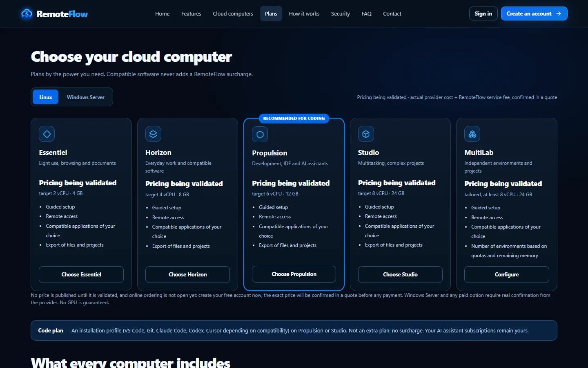Screen dimensions: 588x368
Task: Click Configure on the MultiLab card
Action: (x=507, y=274)
